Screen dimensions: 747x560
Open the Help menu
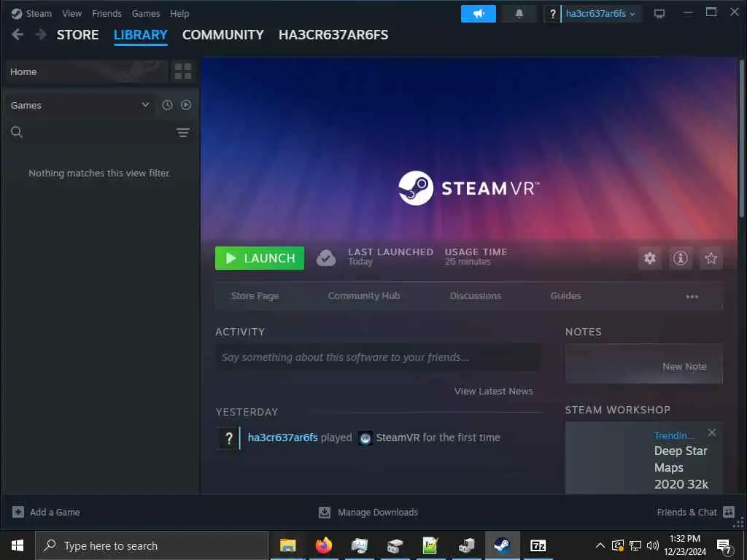pyautogui.click(x=179, y=13)
